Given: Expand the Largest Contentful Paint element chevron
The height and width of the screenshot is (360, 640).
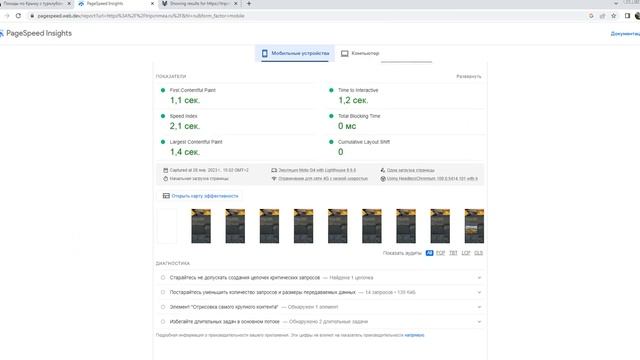Looking at the screenshot, I should click(479, 307).
